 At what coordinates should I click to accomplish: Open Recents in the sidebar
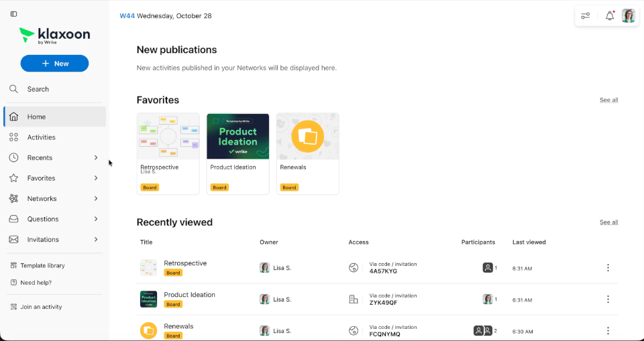click(54, 157)
